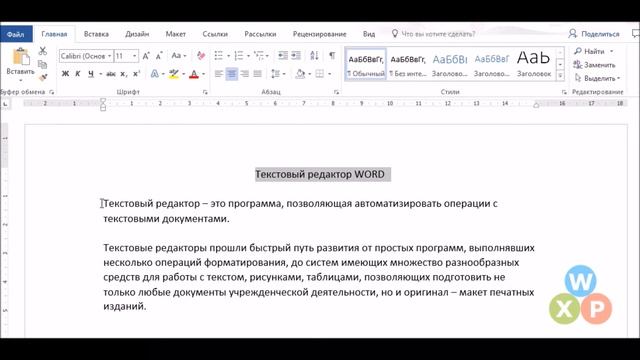This screenshot has width=640, height=360.
Task: Show paragraph marks with the pilcrow icon
Action: tap(332, 56)
